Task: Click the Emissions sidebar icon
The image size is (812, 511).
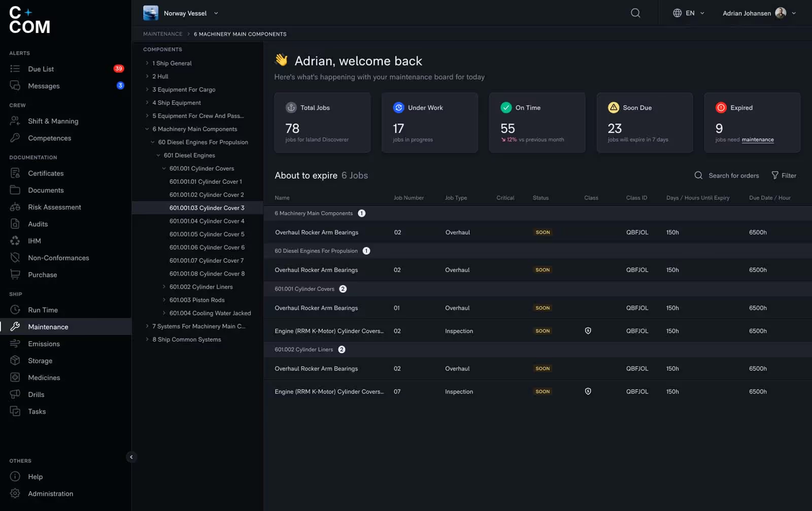Action: click(15, 344)
